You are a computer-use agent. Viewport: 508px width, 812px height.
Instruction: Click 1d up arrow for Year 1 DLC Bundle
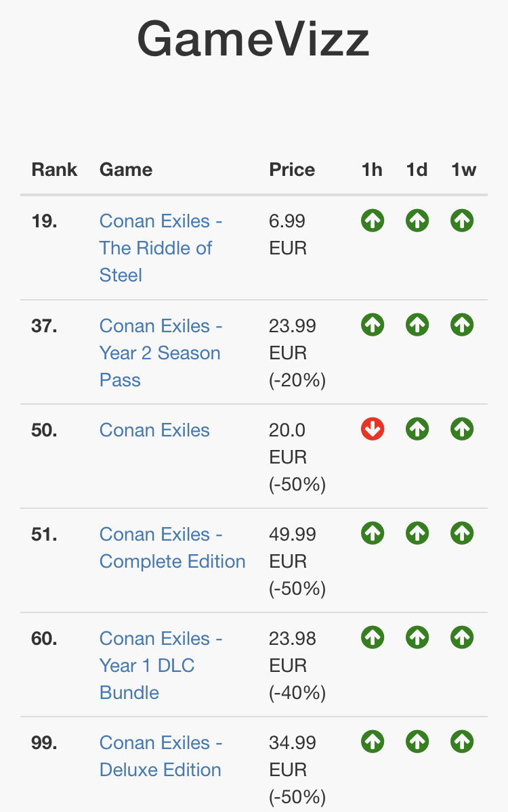pyautogui.click(x=417, y=637)
